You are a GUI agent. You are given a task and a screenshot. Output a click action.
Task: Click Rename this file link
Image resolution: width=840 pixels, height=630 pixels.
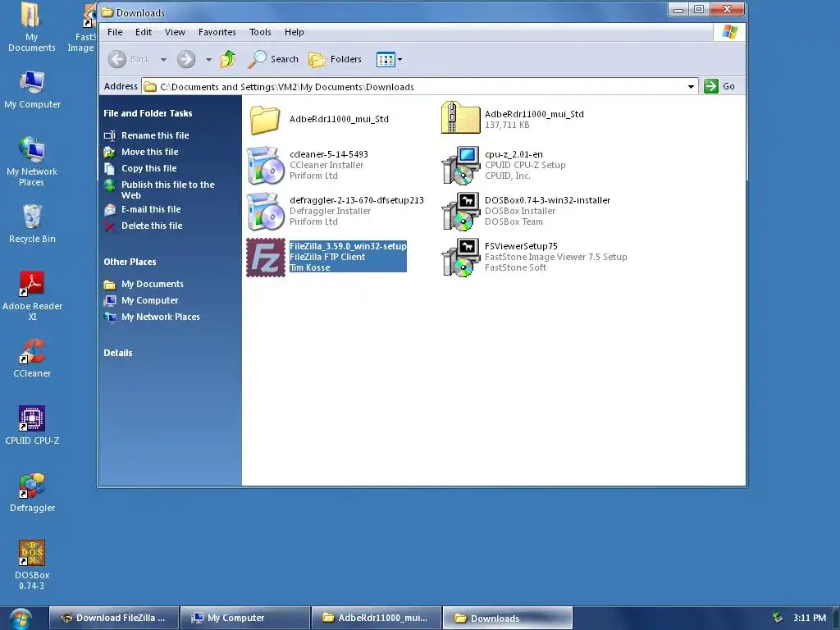155,135
